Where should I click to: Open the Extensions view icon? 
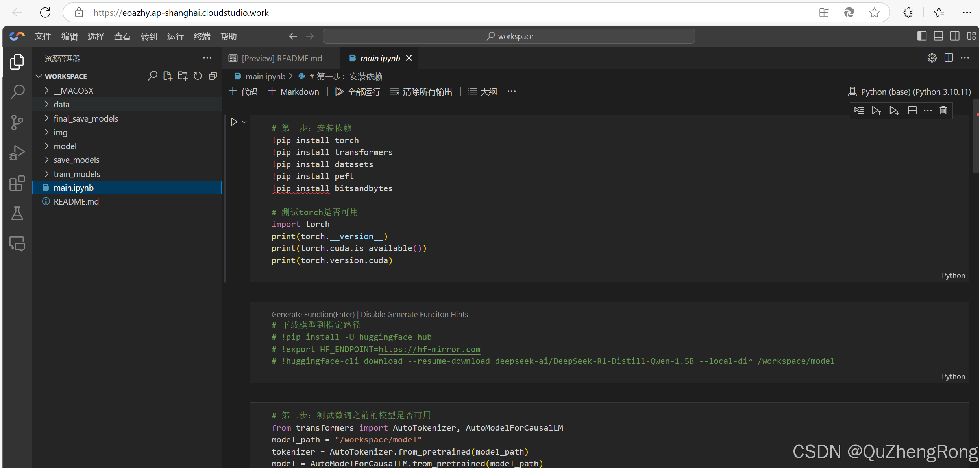17,183
